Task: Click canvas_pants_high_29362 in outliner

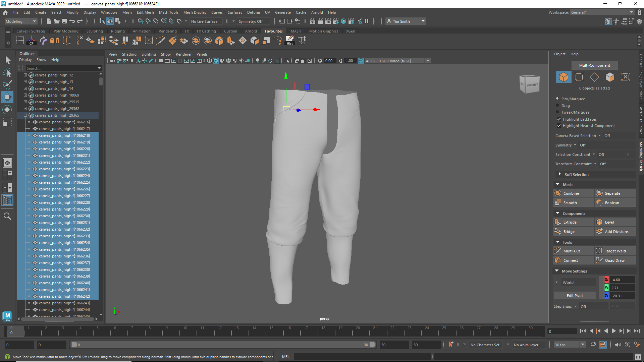Action: (x=57, y=108)
